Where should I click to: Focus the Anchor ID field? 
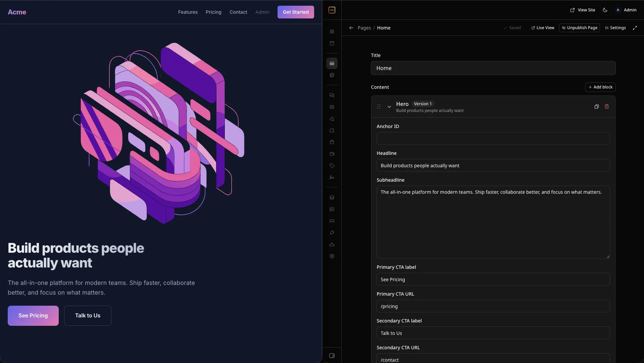tap(493, 138)
